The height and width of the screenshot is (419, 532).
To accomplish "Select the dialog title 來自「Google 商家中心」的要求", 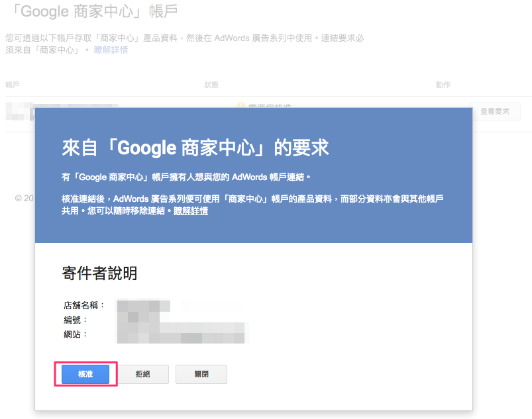I will coord(195,148).
